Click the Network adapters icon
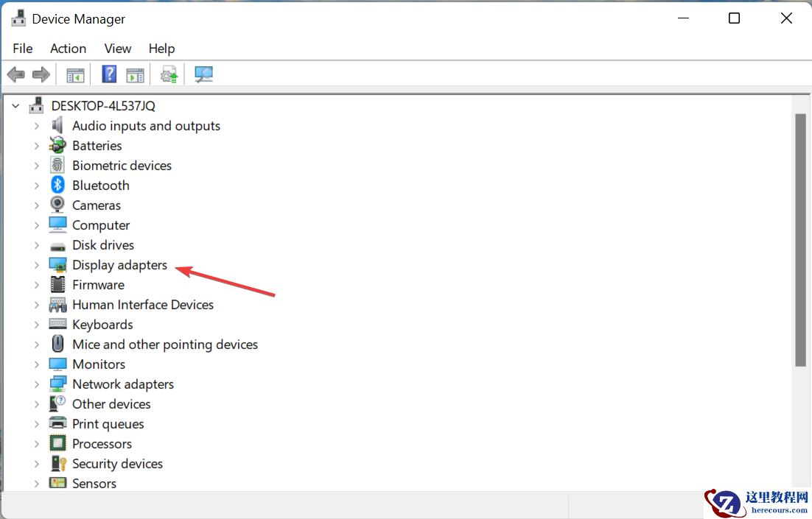 [57, 384]
